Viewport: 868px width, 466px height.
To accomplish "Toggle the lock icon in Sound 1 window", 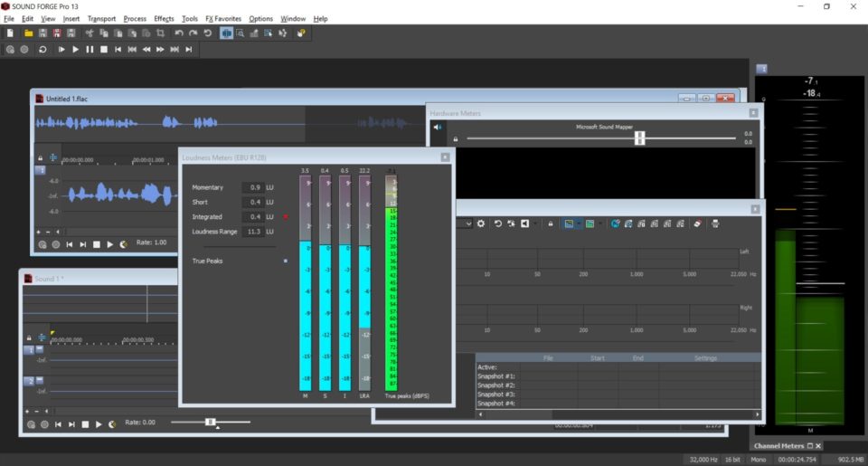I will (x=29, y=338).
